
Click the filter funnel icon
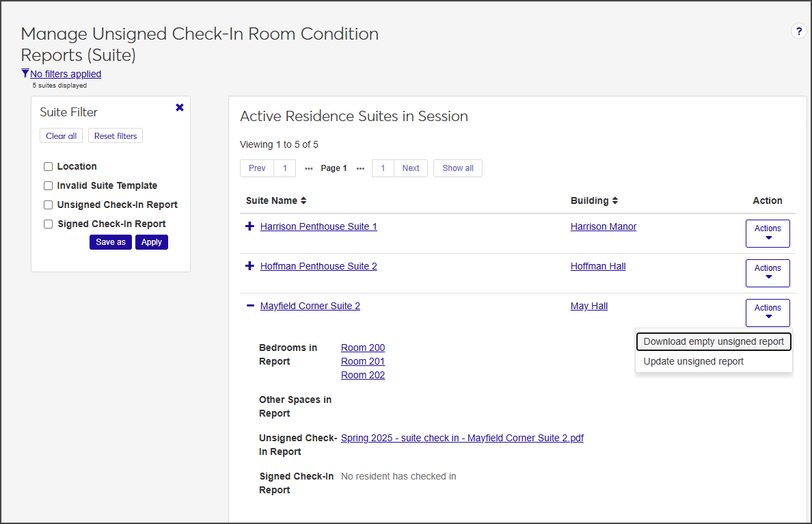(x=25, y=74)
